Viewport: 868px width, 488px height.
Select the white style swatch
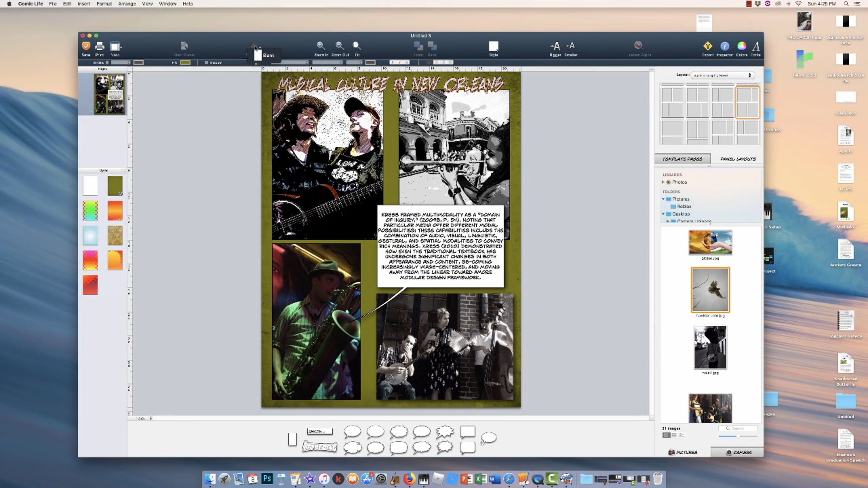tap(90, 186)
